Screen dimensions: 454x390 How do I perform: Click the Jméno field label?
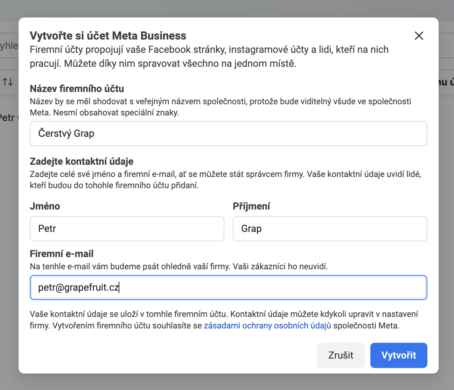click(45, 206)
